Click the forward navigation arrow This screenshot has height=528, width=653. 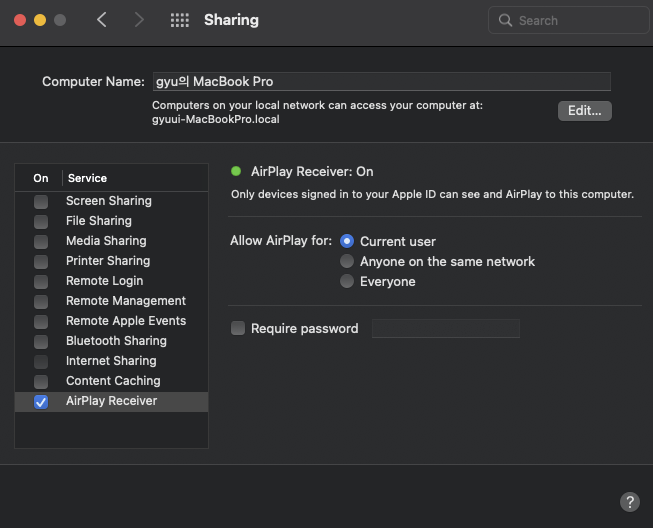pyautogui.click(x=139, y=20)
